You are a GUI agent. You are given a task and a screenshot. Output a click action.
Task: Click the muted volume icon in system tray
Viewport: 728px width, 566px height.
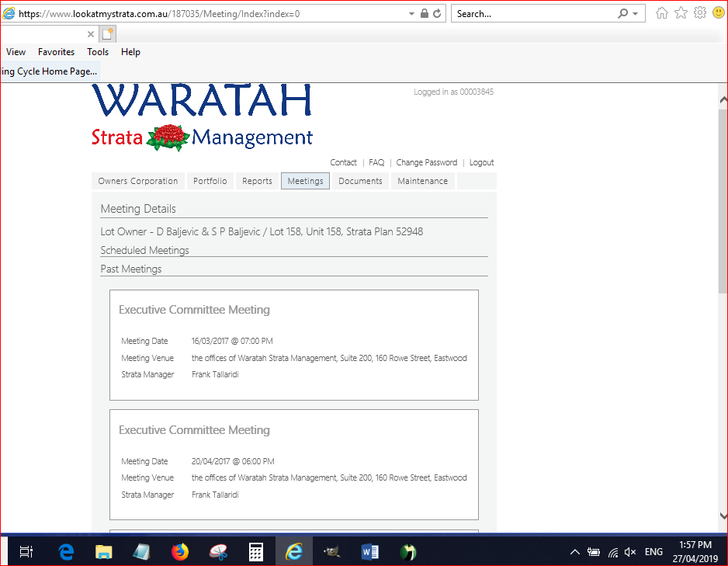[x=630, y=551]
